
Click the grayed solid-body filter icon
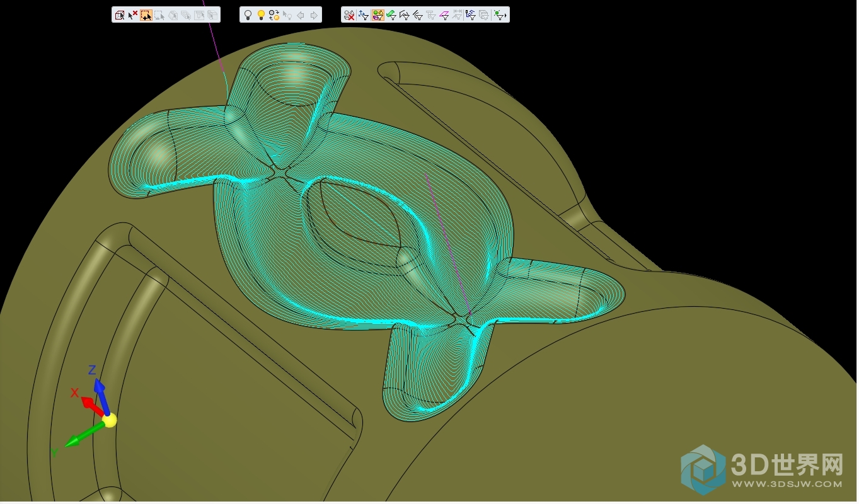coord(484,15)
